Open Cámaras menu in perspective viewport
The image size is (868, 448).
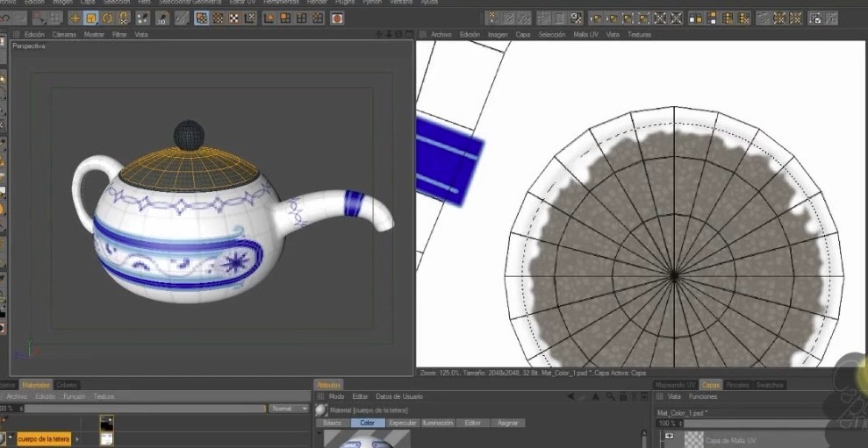pyautogui.click(x=64, y=34)
